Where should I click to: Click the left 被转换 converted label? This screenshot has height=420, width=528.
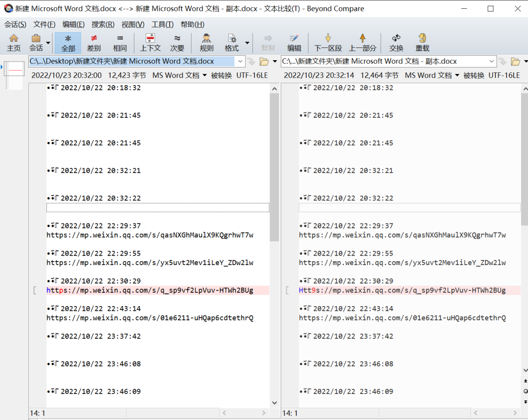pyautogui.click(x=221, y=75)
